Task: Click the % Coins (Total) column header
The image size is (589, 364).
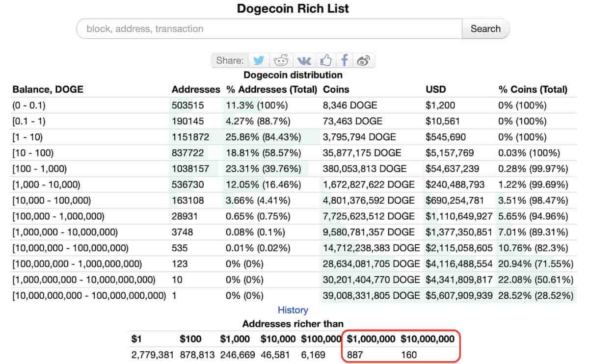Action: pos(533,89)
